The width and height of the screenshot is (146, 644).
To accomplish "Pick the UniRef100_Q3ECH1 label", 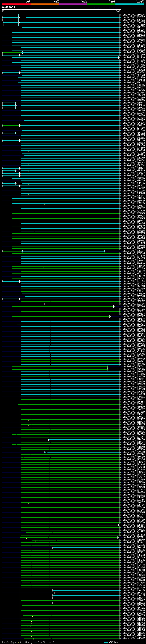I will tap(134, 366).
